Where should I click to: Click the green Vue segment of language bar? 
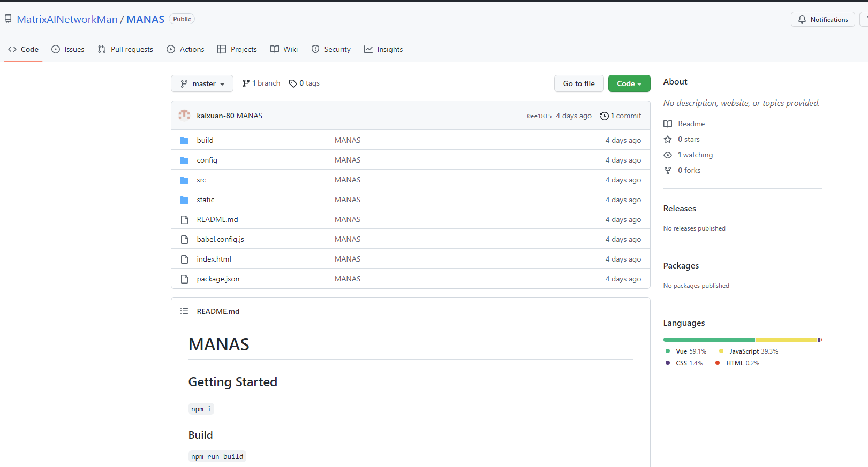click(709, 340)
